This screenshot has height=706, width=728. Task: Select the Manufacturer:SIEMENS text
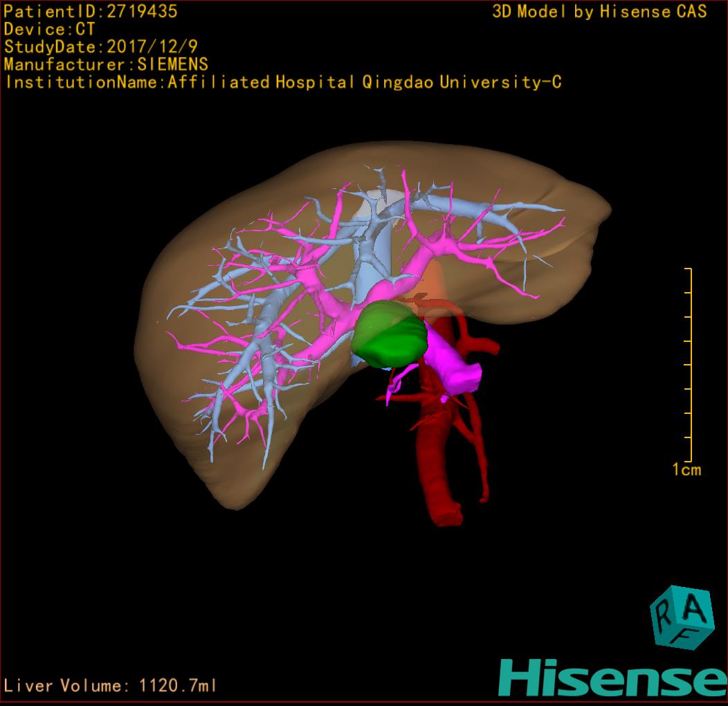pos(106,64)
